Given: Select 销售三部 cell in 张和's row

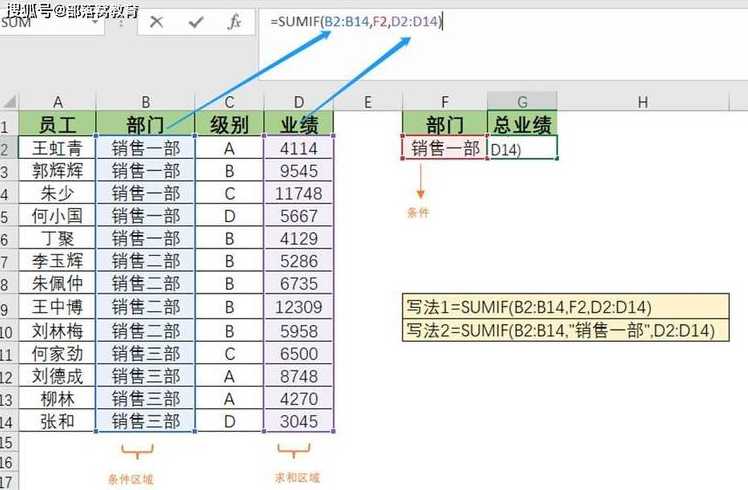Looking at the screenshot, I should click(145, 421).
